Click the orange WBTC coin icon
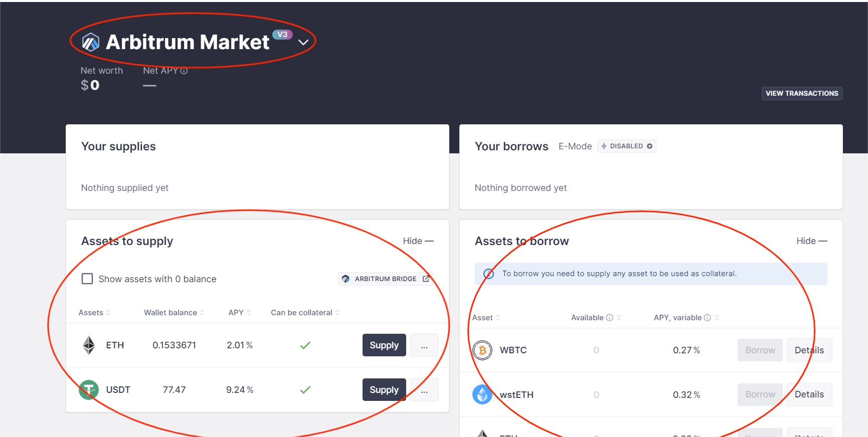 pyautogui.click(x=482, y=350)
